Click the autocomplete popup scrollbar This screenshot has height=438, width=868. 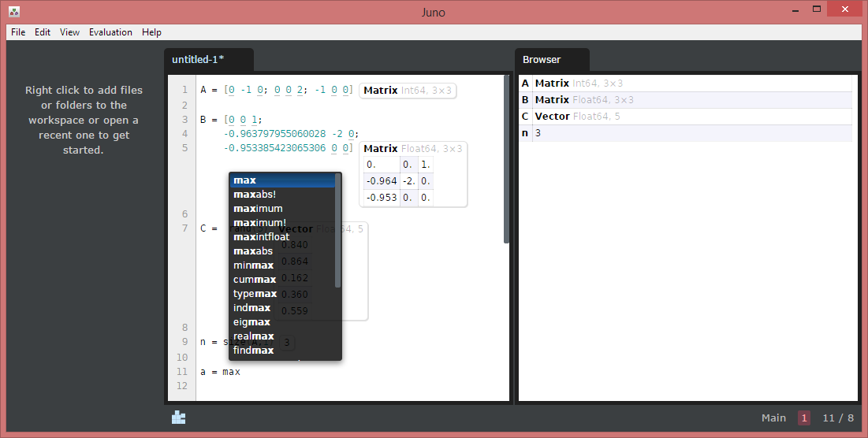click(x=337, y=231)
